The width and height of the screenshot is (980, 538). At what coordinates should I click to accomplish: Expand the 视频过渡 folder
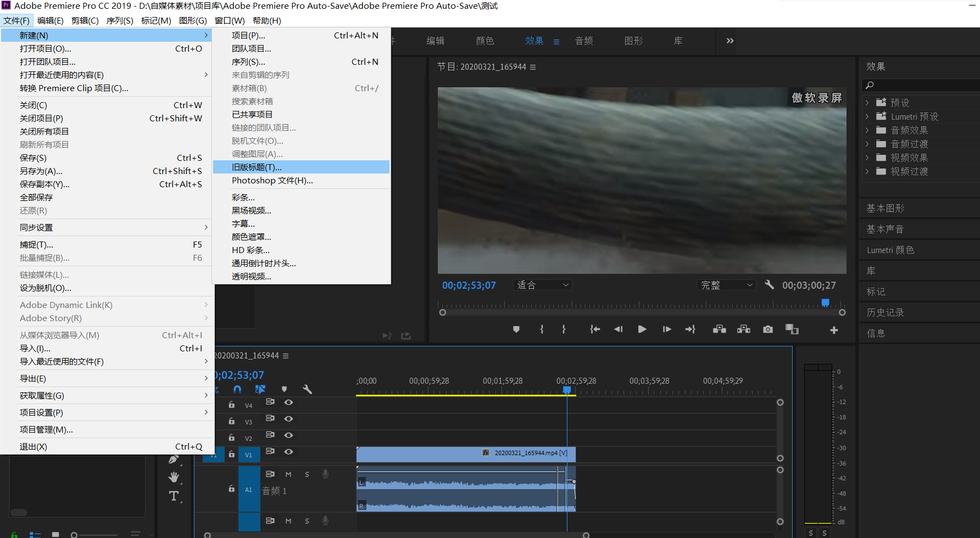867,171
